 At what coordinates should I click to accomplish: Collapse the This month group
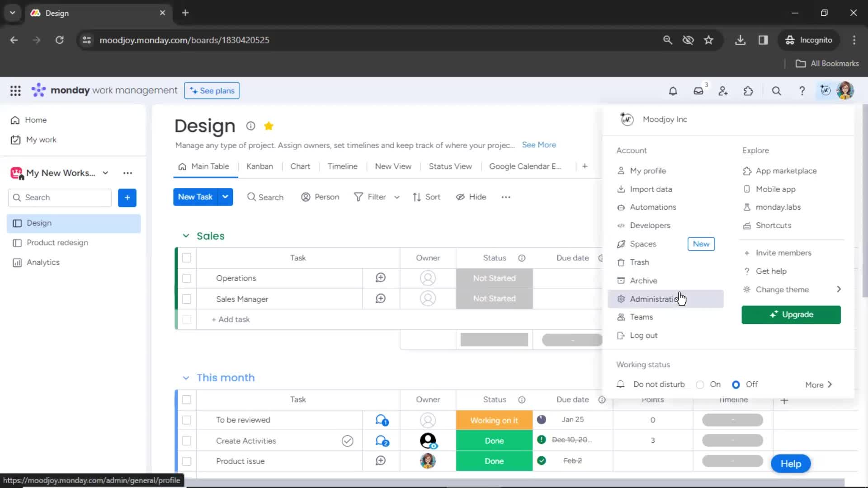point(186,378)
